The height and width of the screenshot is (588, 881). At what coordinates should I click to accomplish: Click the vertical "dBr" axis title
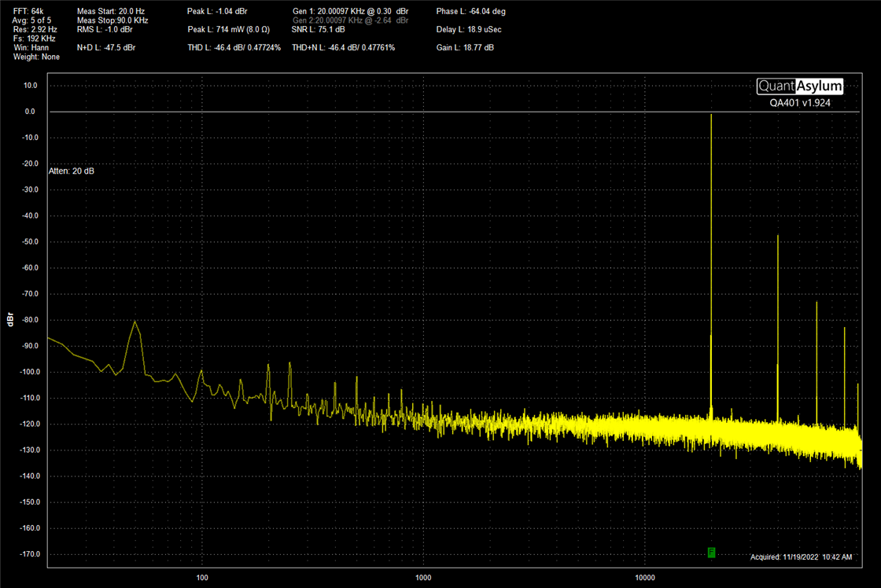[9, 320]
